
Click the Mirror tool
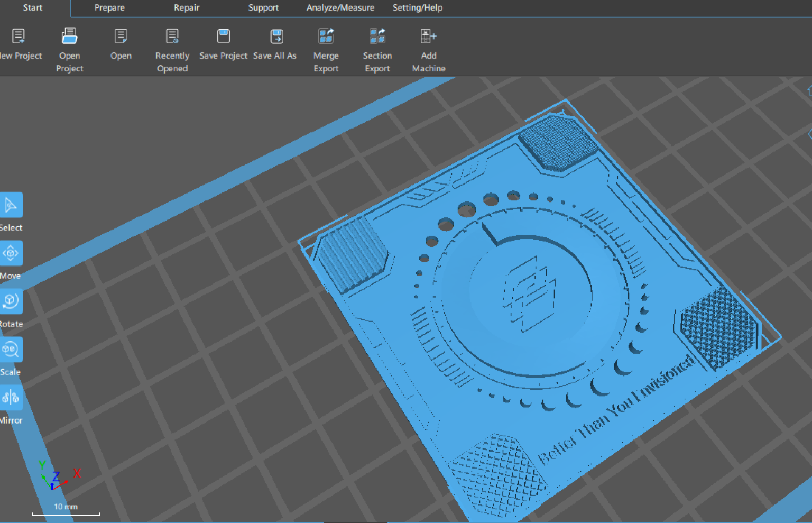pos(11,398)
